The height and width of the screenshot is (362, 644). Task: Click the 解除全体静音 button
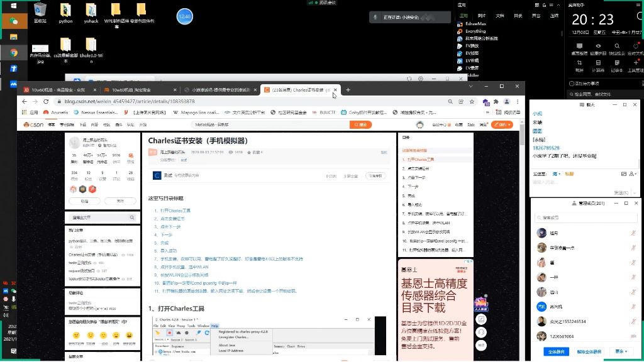coord(589,351)
